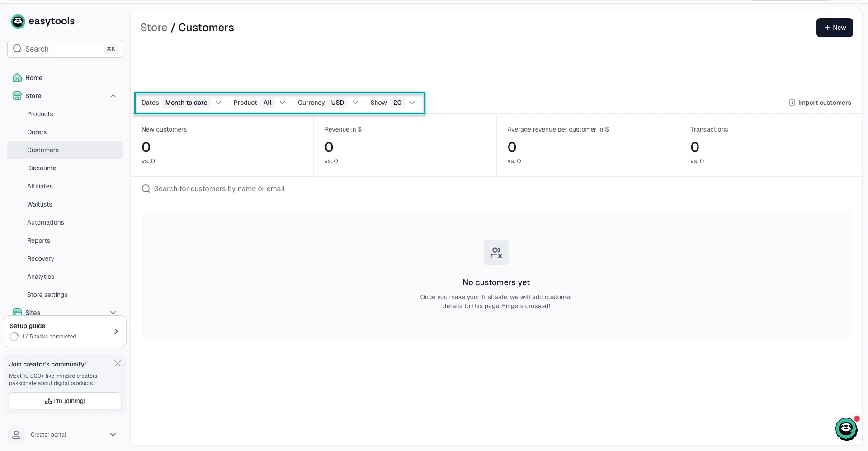Click the Import customers download icon
This screenshot has height=451, width=868.
(792, 103)
